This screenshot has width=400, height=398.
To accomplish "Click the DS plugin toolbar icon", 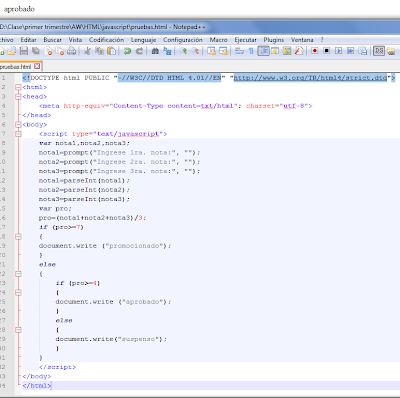I will [379, 51].
